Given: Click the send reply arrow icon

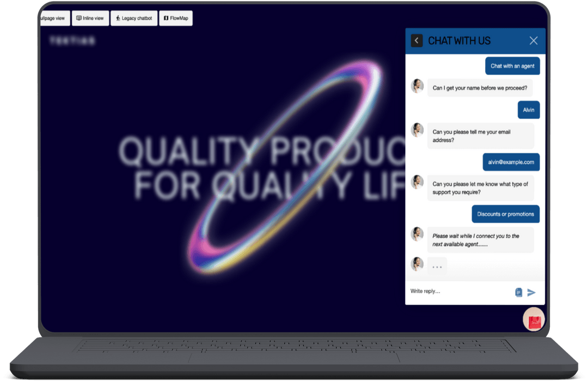Looking at the screenshot, I should 532,292.
